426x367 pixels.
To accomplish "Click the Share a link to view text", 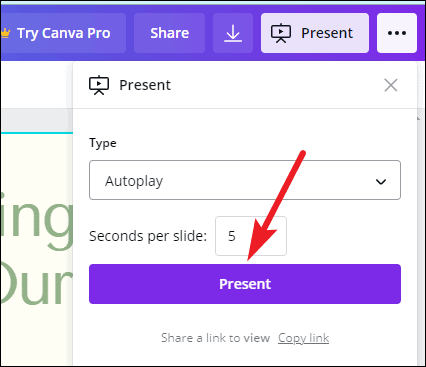I will point(215,338).
